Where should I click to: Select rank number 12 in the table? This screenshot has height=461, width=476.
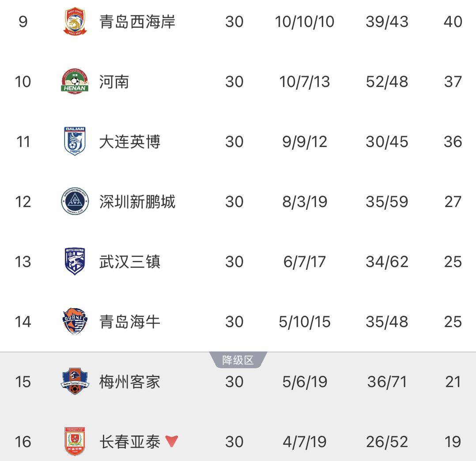[x=23, y=202]
